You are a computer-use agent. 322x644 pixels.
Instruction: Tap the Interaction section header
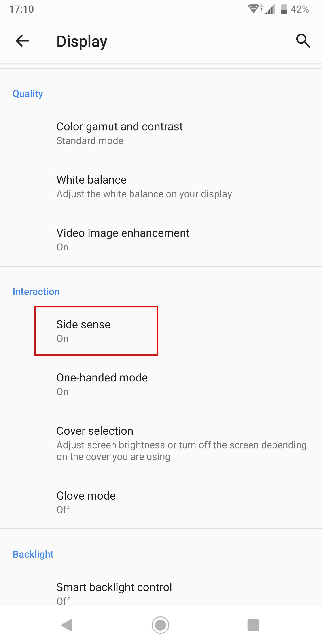36,292
